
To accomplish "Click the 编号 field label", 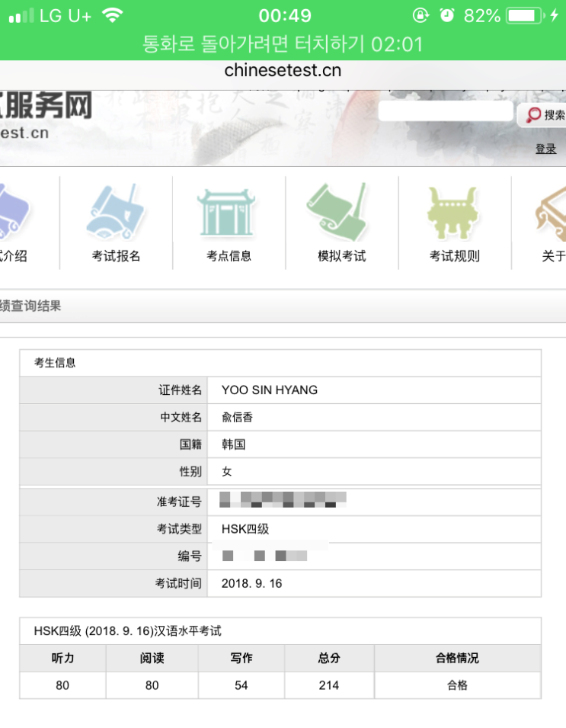I will pyautogui.click(x=190, y=556).
